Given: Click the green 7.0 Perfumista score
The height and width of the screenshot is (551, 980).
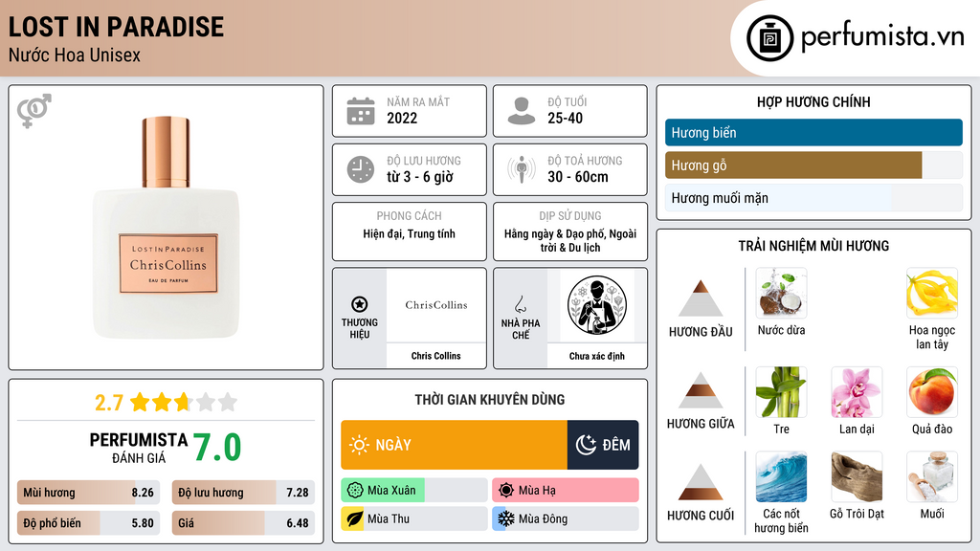Looking at the screenshot, I should pos(217,448).
